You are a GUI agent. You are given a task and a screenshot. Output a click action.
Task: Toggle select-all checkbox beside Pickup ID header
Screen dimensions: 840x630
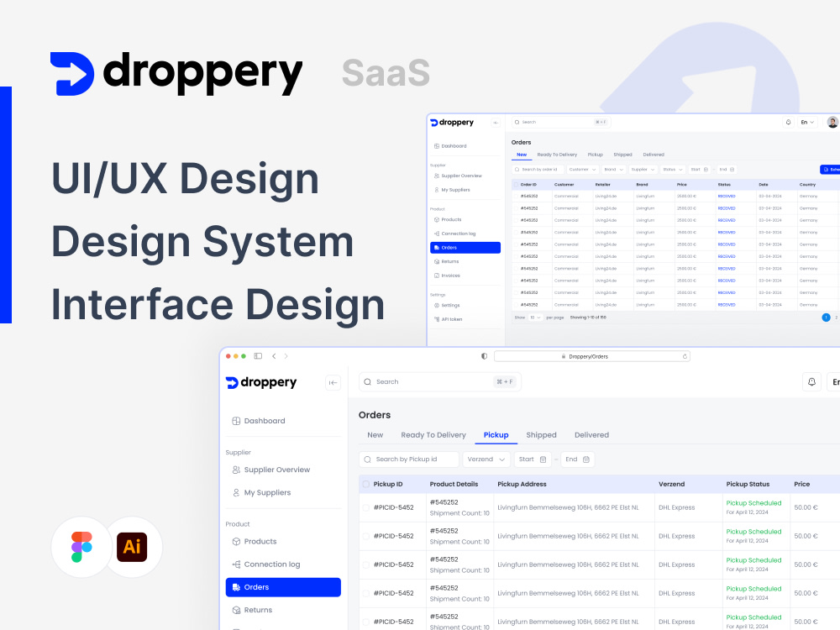tap(366, 485)
